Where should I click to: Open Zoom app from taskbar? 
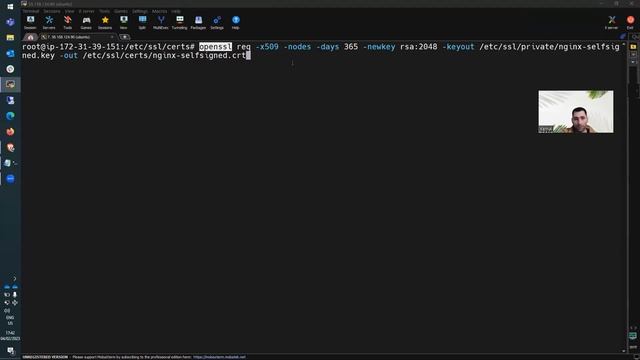[x=11, y=179]
